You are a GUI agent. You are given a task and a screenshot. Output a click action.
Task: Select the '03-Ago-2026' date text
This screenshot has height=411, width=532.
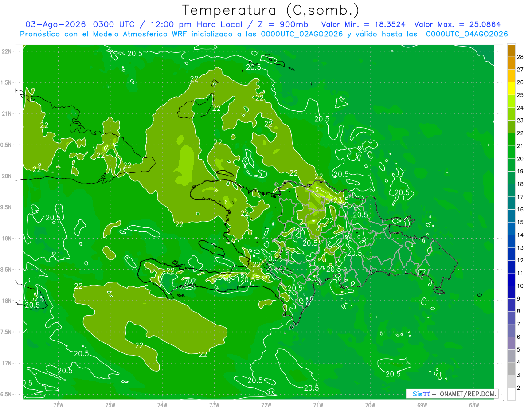tap(56, 24)
